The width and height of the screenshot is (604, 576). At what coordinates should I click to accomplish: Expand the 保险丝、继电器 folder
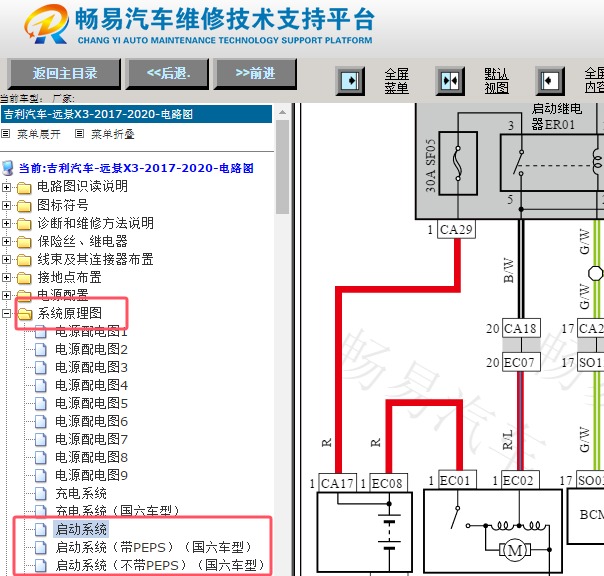click(6, 242)
